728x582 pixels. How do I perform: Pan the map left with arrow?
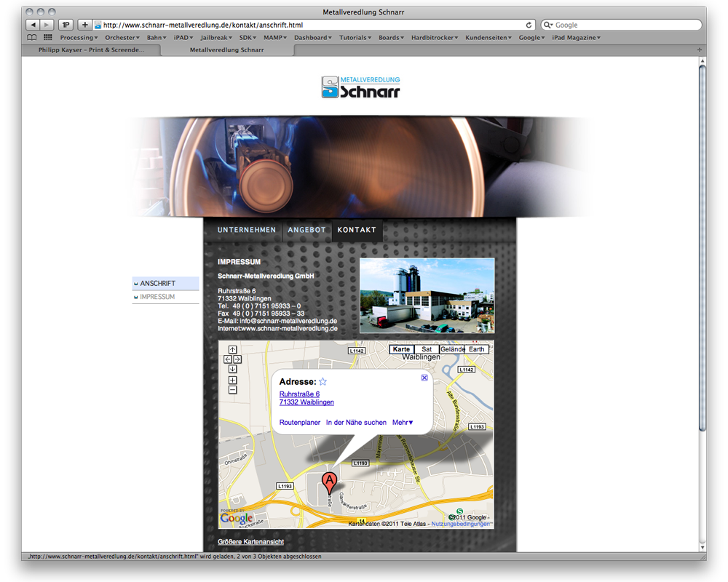(227, 359)
